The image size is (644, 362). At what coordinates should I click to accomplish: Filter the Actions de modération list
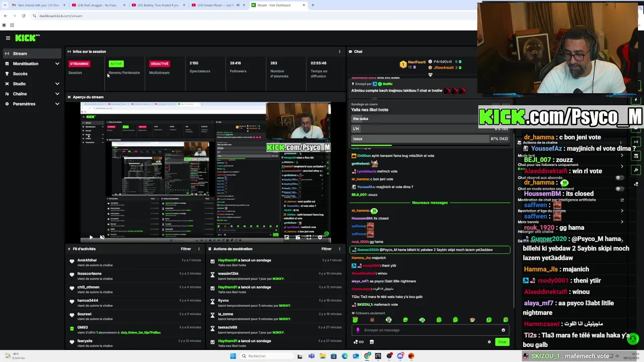pos(327,249)
